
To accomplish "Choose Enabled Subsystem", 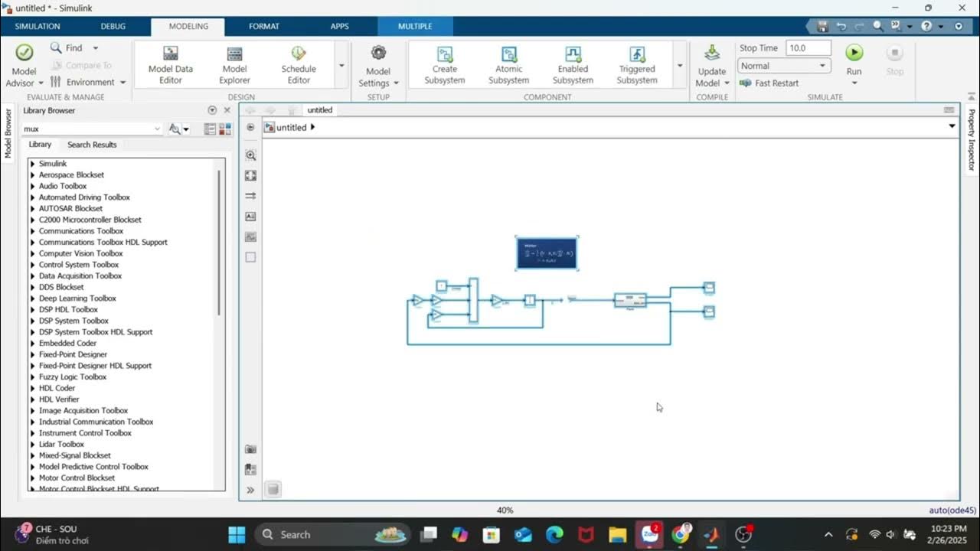I will point(573,66).
